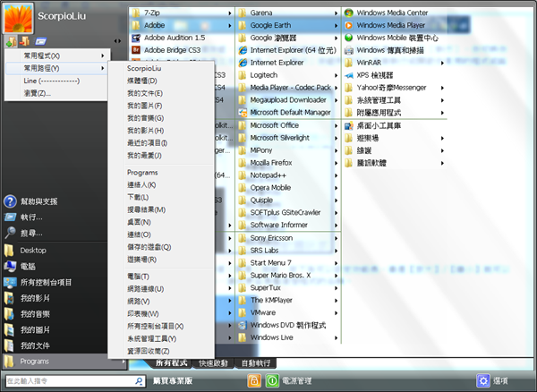Click the left-right resize arrows on the panel

click(117, 41)
